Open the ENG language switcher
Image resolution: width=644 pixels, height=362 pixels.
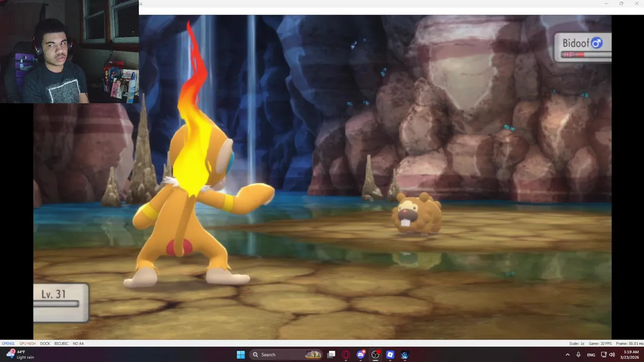point(591,354)
